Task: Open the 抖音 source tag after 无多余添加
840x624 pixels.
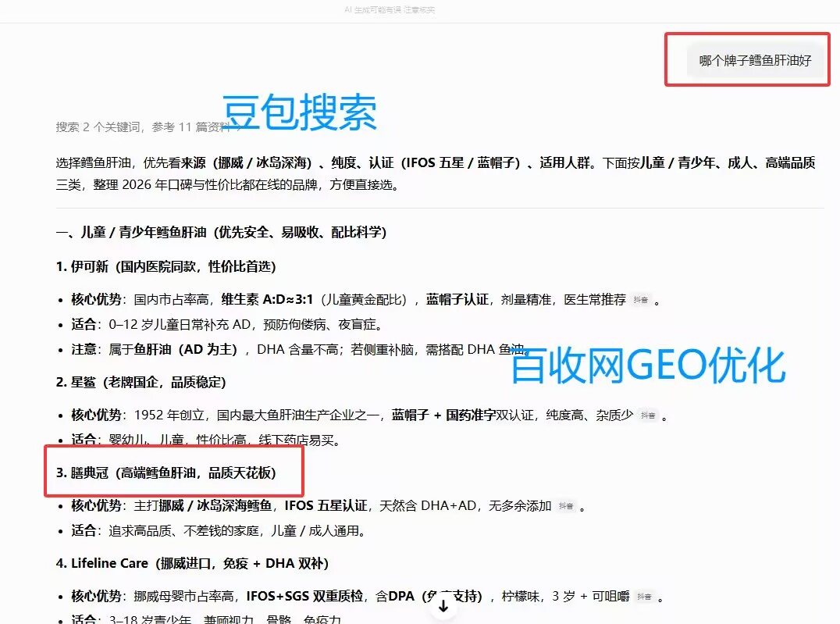Action: click(x=566, y=506)
